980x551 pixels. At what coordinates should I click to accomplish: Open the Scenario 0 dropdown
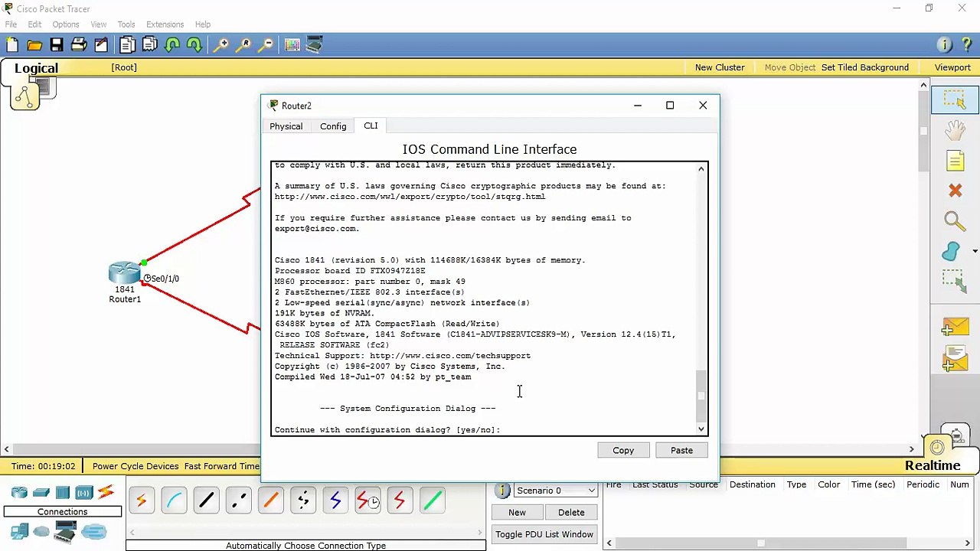point(555,491)
